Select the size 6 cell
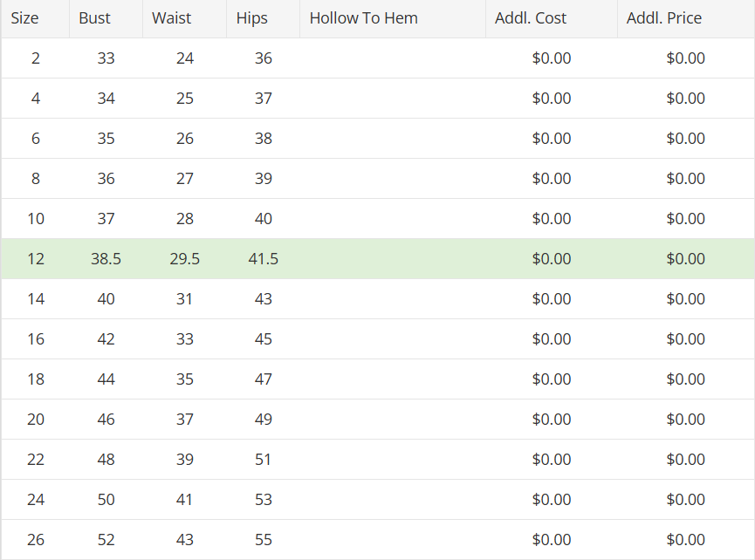The height and width of the screenshot is (560, 755). [35, 139]
